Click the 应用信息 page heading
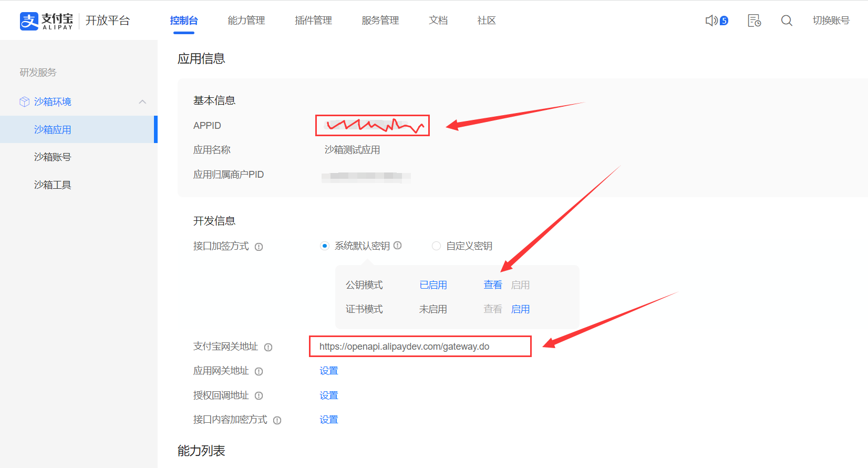 pos(201,58)
